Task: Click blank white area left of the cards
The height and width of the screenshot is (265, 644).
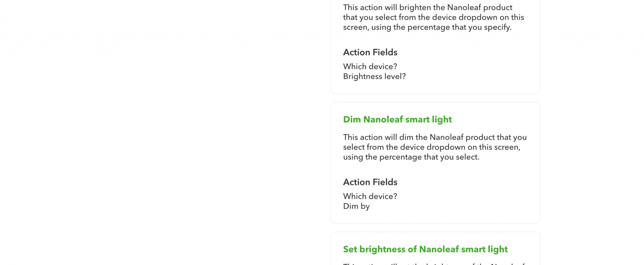Action: point(163,132)
